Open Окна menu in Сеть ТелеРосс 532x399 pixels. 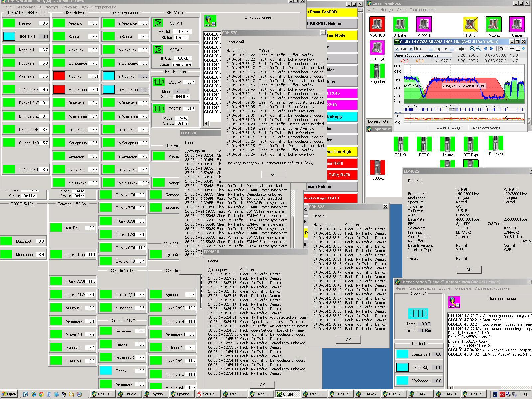[x=401, y=10]
